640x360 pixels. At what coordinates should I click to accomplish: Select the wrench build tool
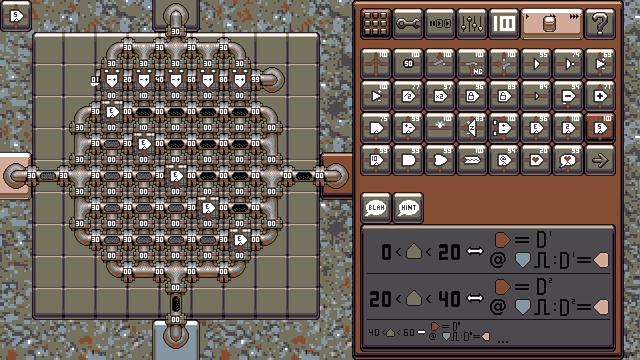tap(408, 24)
